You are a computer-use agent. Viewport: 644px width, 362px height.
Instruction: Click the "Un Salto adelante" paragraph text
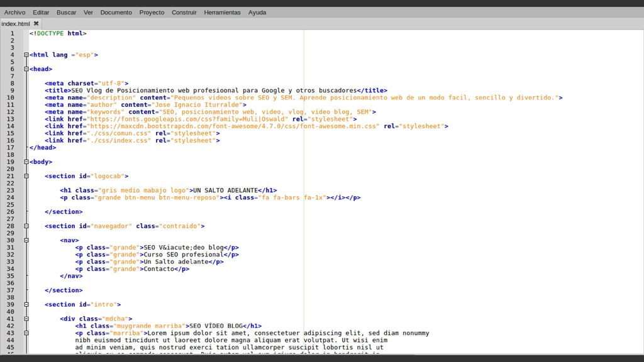[176, 262]
